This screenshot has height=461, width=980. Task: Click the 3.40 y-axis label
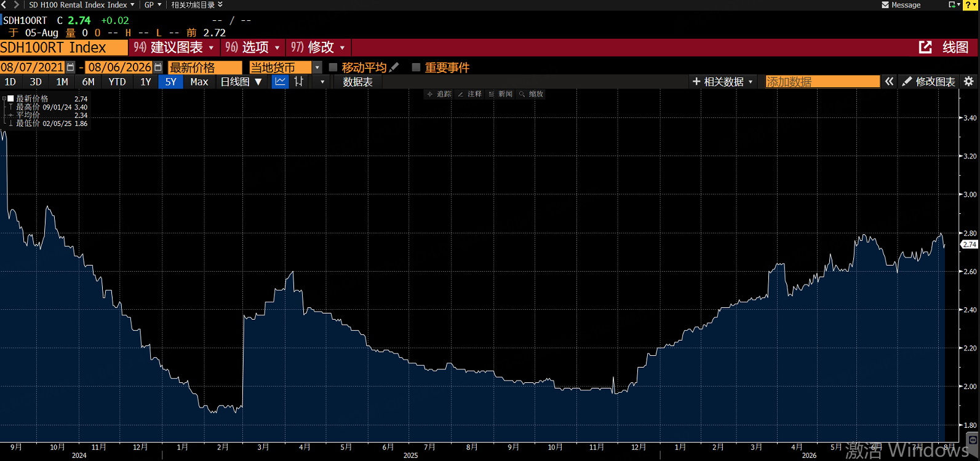point(970,117)
